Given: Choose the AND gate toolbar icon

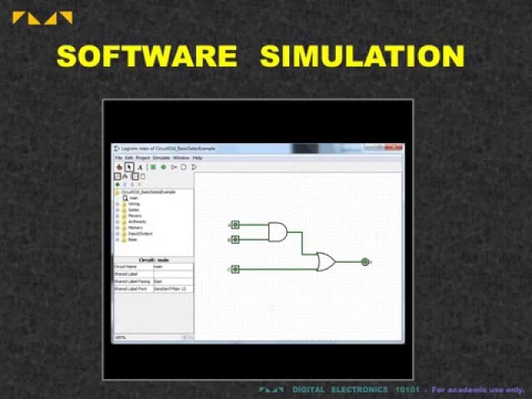Looking at the screenshot, I should pyautogui.click(x=184, y=167).
